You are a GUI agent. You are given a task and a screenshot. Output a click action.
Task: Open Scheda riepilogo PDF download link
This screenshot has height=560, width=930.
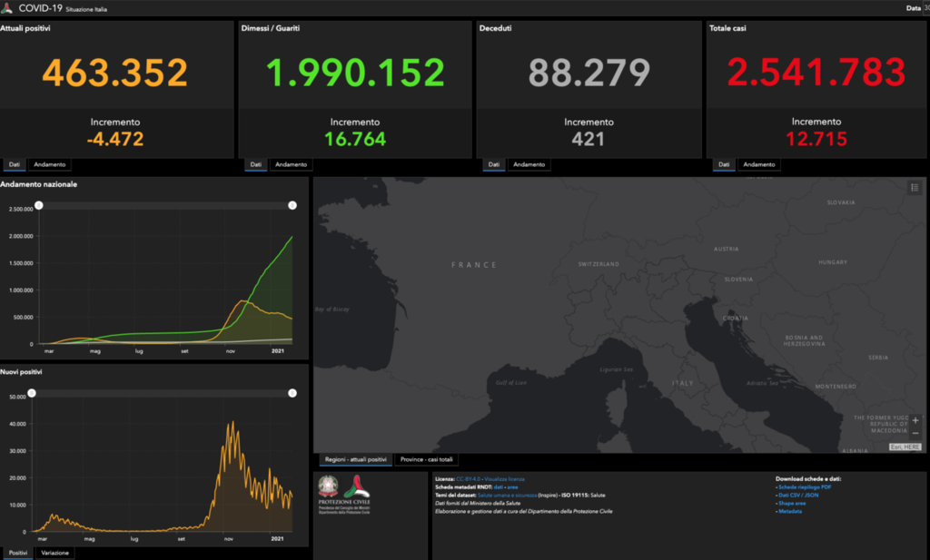[x=808, y=487]
